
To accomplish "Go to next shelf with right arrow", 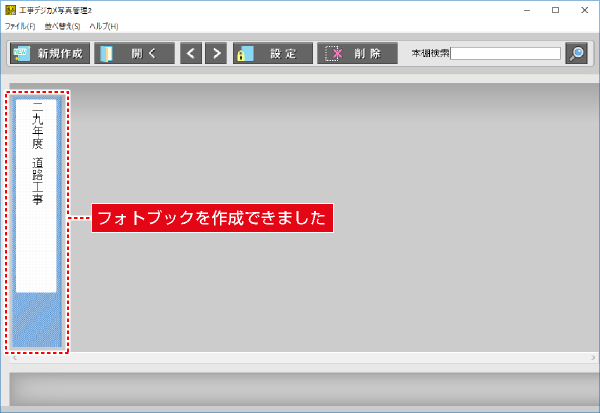I will [216, 53].
